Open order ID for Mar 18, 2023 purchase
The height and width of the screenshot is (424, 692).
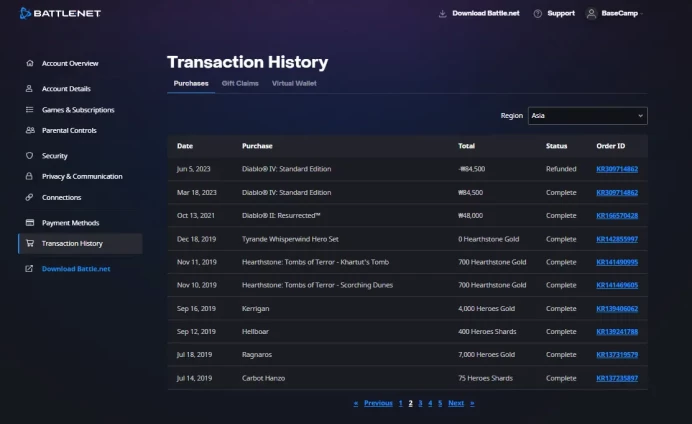617,193
